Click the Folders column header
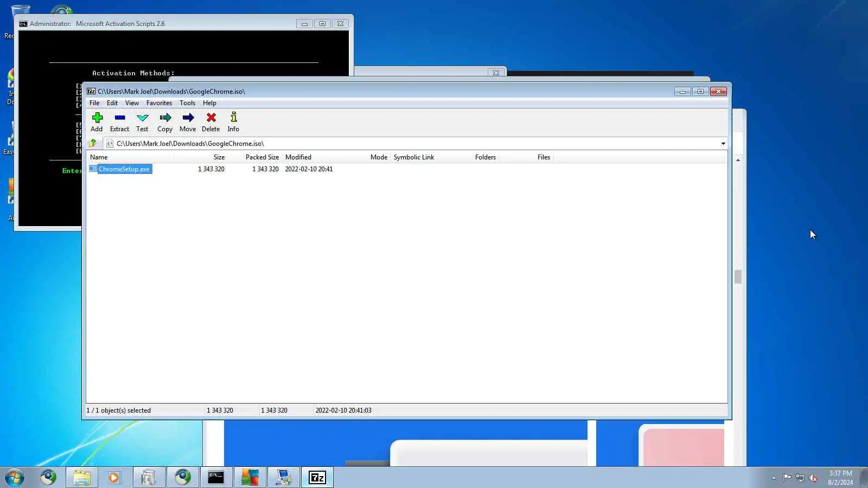 click(472, 157)
